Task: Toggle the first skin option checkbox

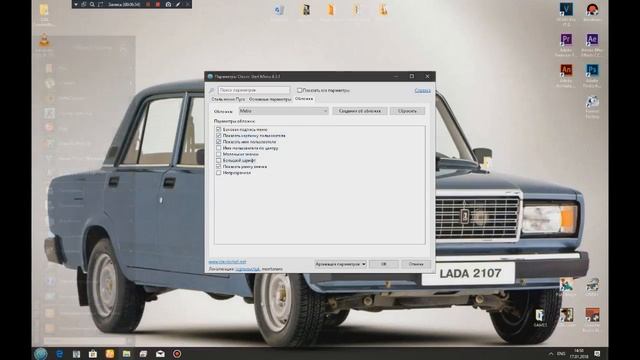Action: tap(219, 129)
